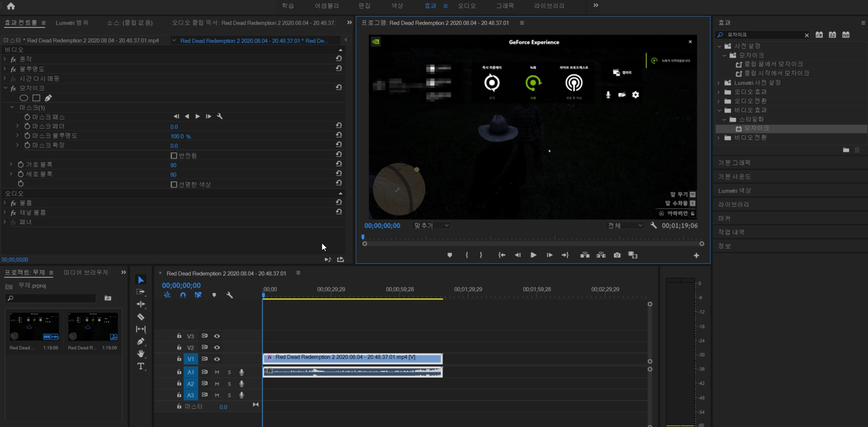Step forward one frame
This screenshot has width=868, height=427.
click(x=550, y=255)
